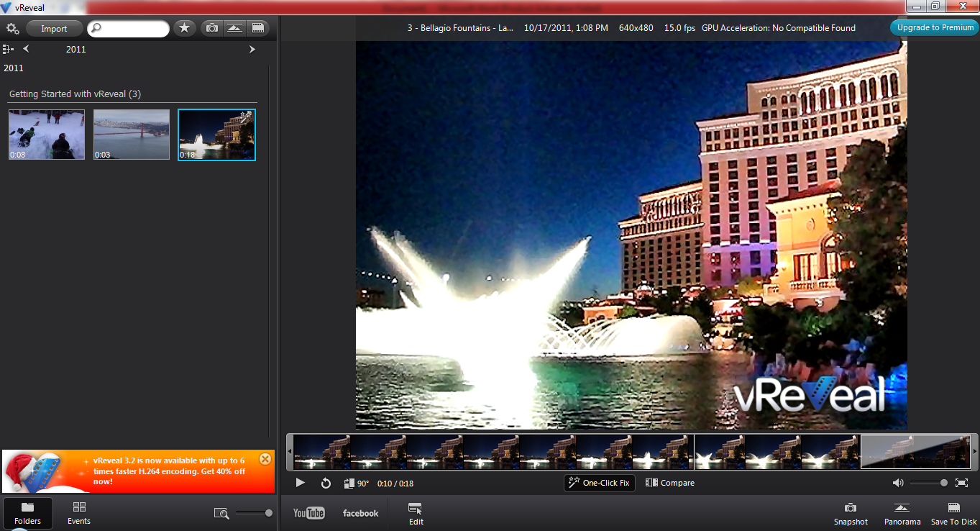Image resolution: width=980 pixels, height=531 pixels.
Task: Adjust the thumbnail size slider
Action: (254, 513)
